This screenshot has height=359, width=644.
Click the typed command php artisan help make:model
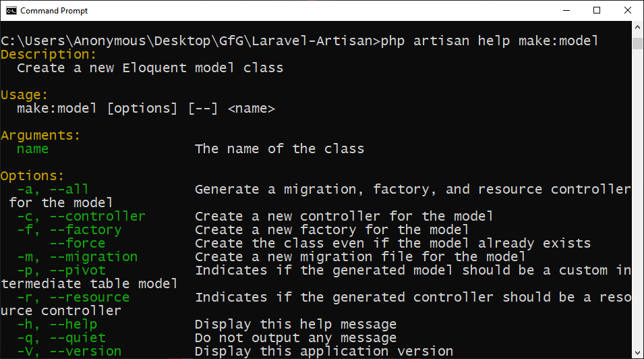point(489,40)
